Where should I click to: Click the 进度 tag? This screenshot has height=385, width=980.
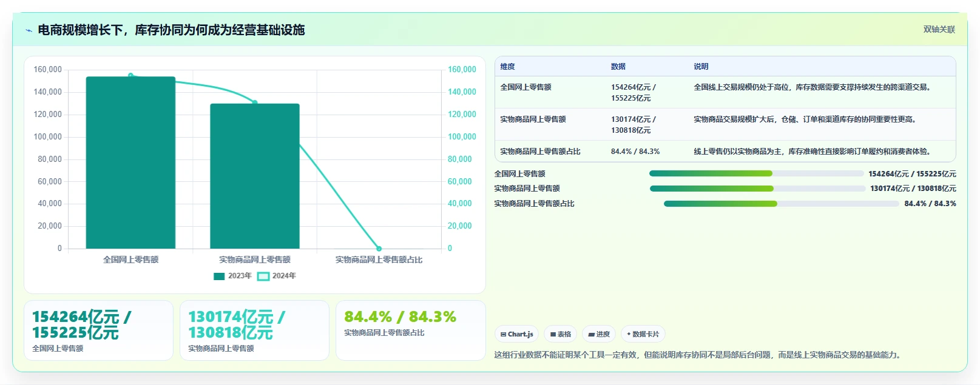[x=599, y=334]
